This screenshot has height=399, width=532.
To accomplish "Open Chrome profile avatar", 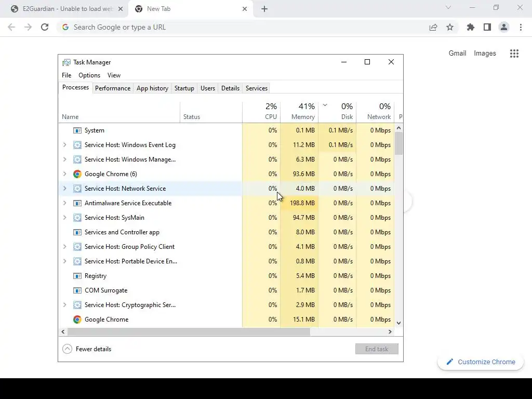I will coord(504,27).
